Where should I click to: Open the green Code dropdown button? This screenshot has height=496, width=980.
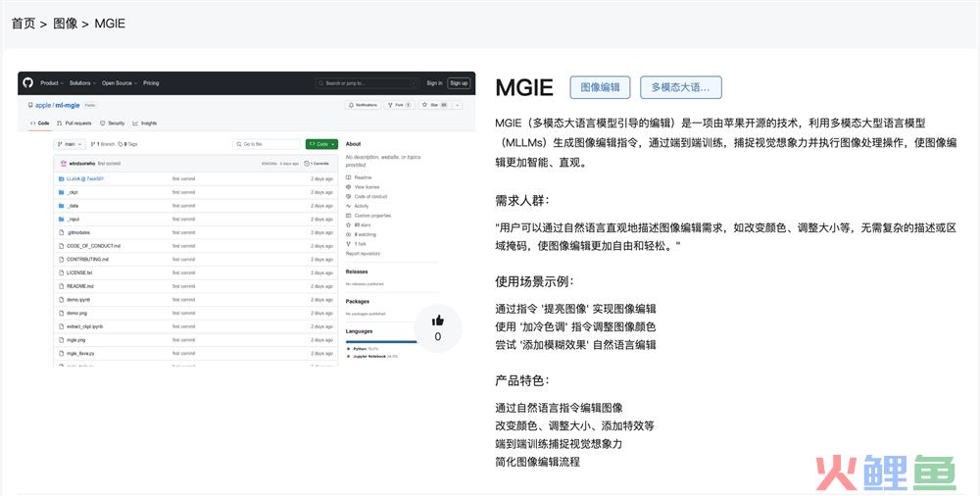click(x=321, y=144)
